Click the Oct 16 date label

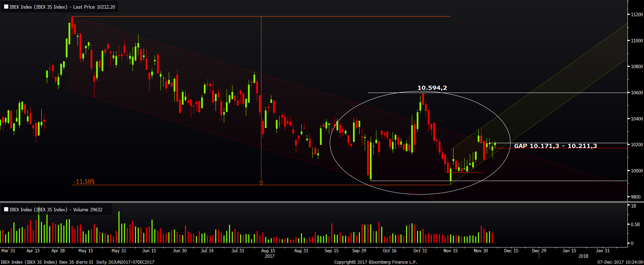pos(390,251)
